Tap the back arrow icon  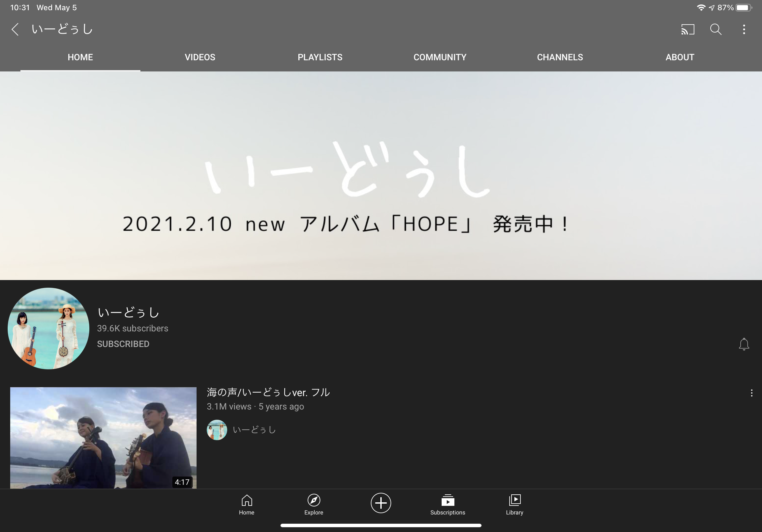coord(15,30)
